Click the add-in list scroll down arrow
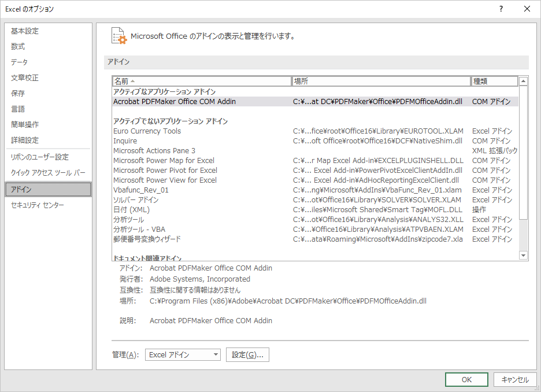Image resolution: width=541 pixels, height=392 pixels. pos(524,256)
